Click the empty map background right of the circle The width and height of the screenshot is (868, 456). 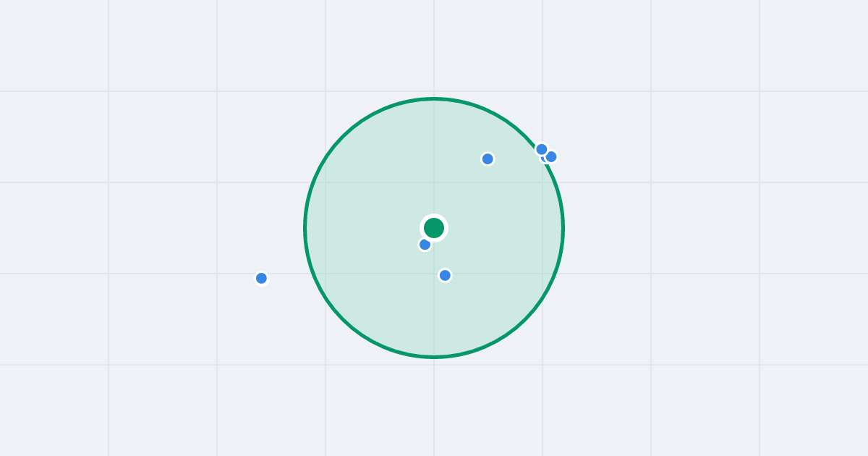pyautogui.click(x=651, y=228)
